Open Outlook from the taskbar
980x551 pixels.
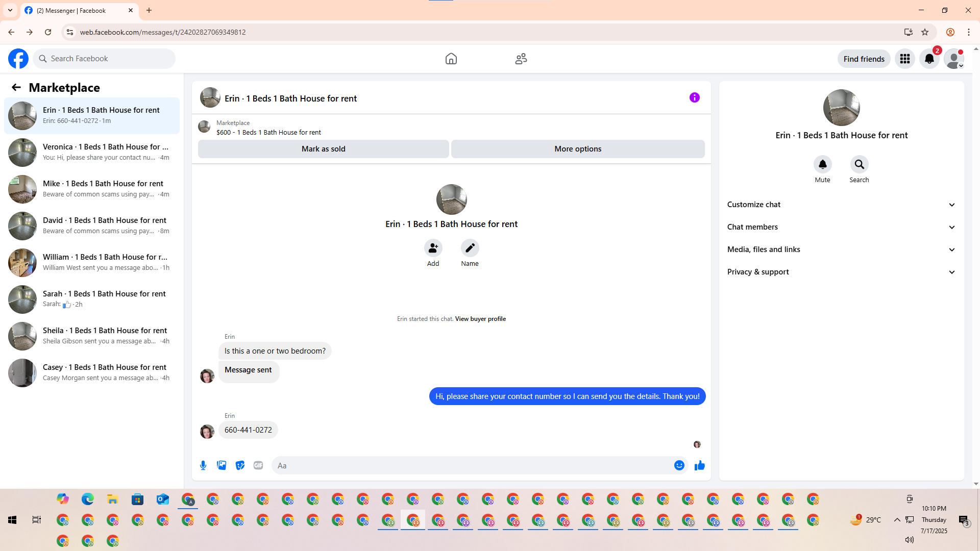(x=163, y=499)
